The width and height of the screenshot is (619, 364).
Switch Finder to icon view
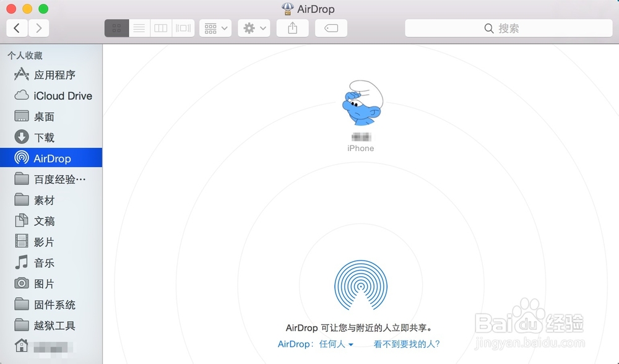coord(116,28)
